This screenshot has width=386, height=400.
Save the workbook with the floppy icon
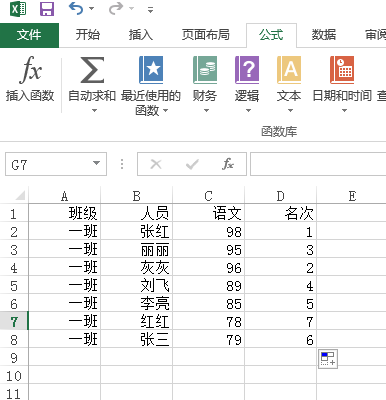(x=47, y=9)
